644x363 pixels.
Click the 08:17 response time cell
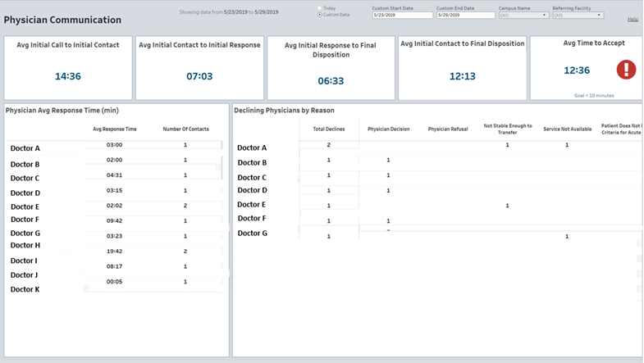point(115,266)
